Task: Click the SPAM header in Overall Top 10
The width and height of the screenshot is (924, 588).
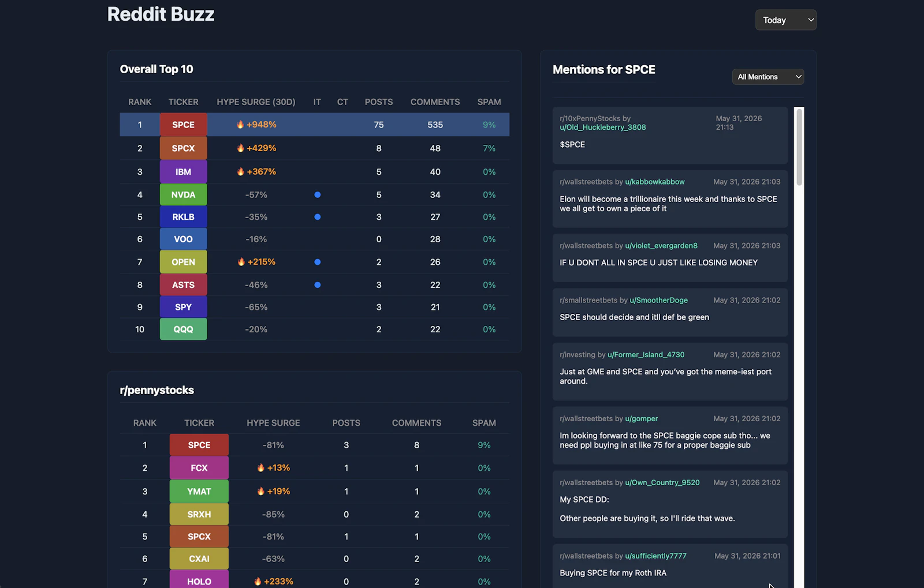Action: point(489,102)
